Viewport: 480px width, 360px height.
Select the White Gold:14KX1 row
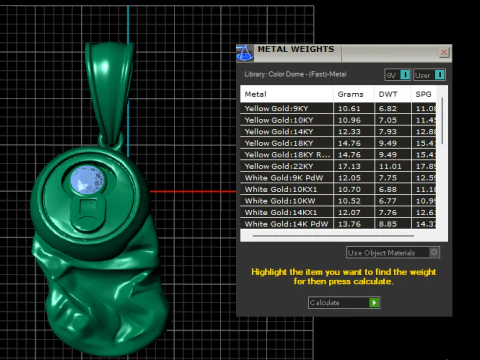pos(338,212)
